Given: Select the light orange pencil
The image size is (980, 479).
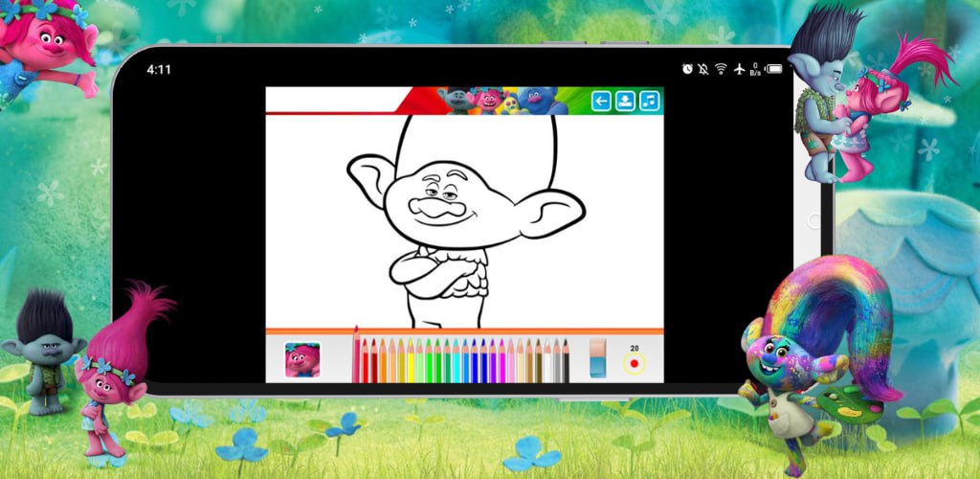Looking at the screenshot, I should tap(392, 361).
